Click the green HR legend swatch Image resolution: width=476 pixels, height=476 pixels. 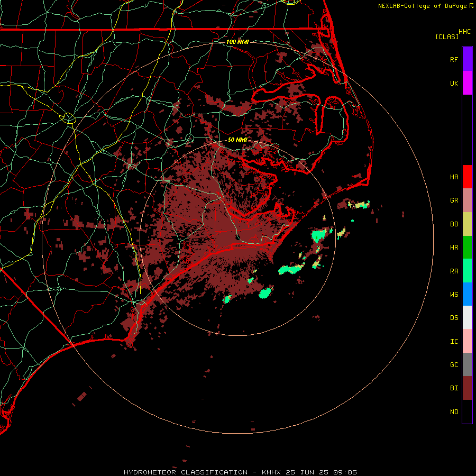point(467,248)
